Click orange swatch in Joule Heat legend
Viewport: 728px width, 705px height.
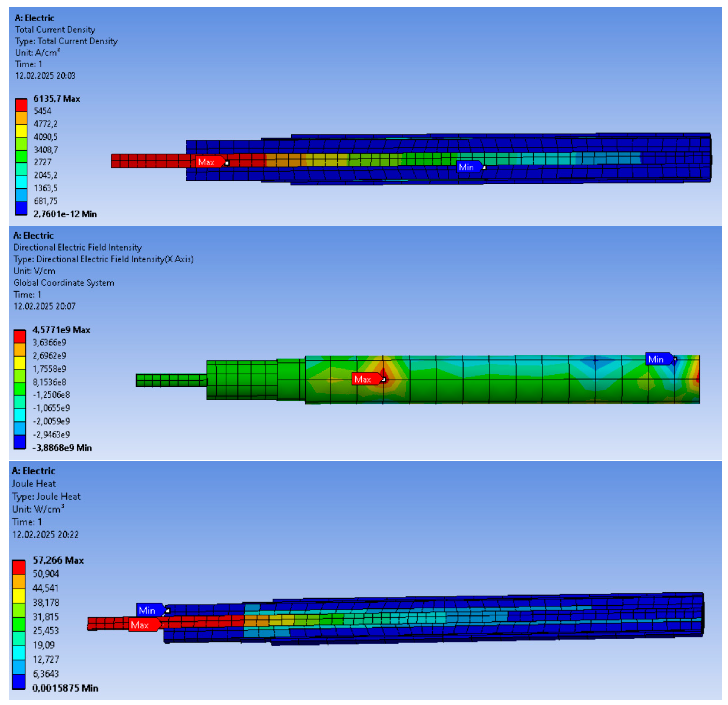[19, 581]
